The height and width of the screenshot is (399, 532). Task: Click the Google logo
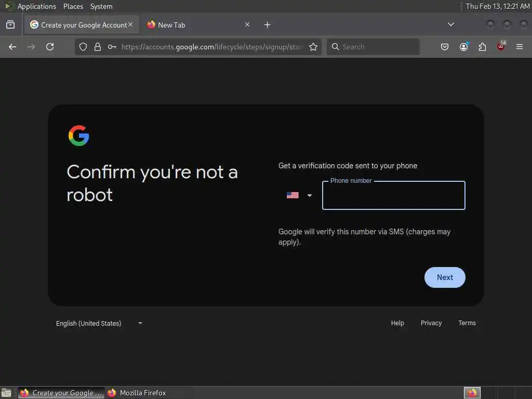(79, 136)
